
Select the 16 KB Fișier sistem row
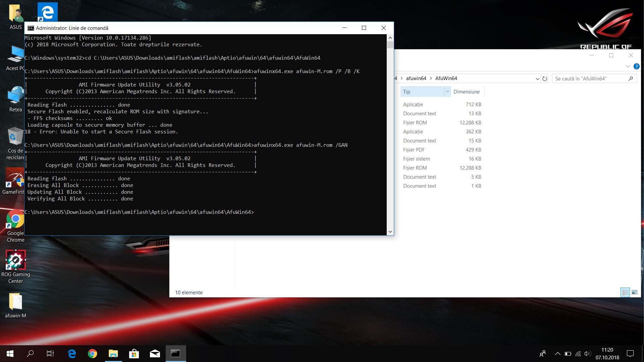coord(442,159)
